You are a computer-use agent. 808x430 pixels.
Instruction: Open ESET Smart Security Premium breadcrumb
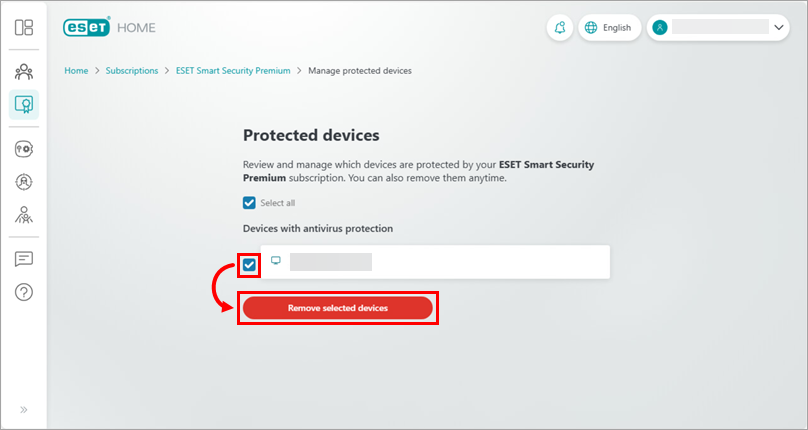click(x=232, y=71)
